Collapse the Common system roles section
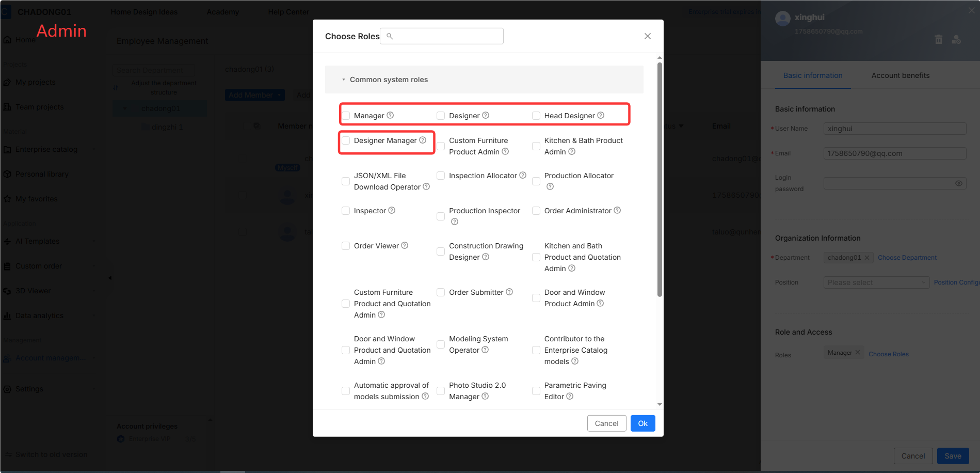The width and height of the screenshot is (980, 473). click(344, 80)
